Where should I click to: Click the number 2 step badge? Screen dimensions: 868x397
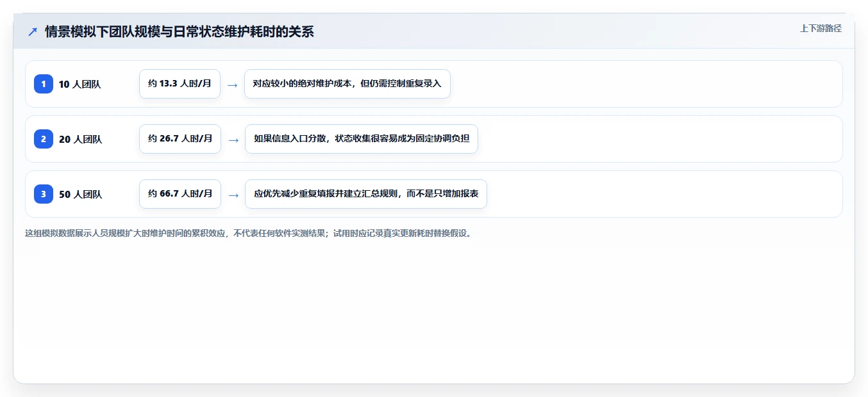click(x=44, y=139)
